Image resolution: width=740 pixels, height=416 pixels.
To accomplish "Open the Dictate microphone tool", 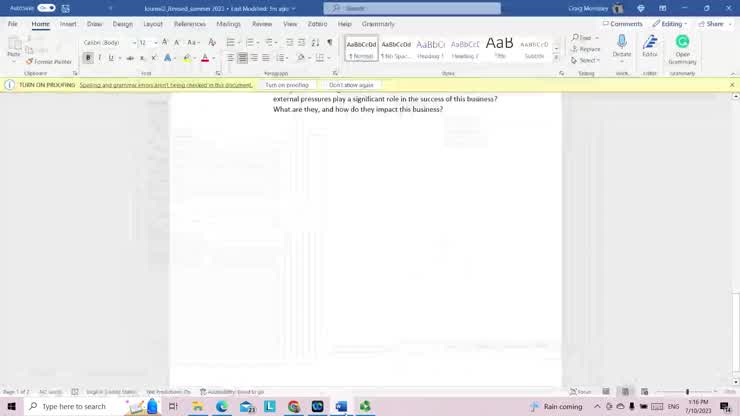I will pyautogui.click(x=622, y=46).
